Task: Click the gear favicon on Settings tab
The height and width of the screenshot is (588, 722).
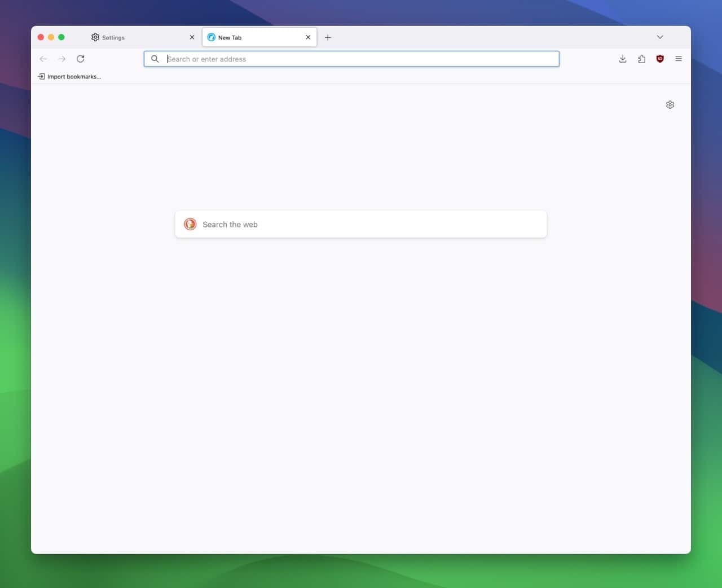Action: coord(95,37)
